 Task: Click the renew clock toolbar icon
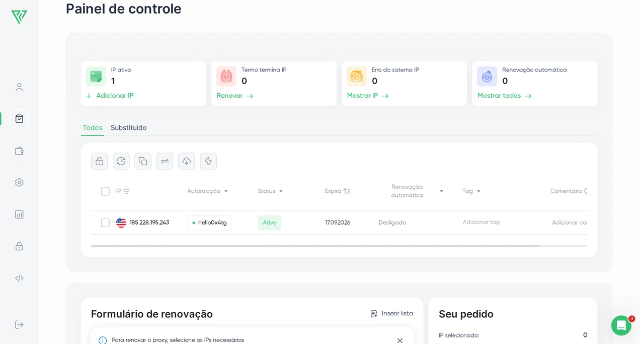click(121, 161)
